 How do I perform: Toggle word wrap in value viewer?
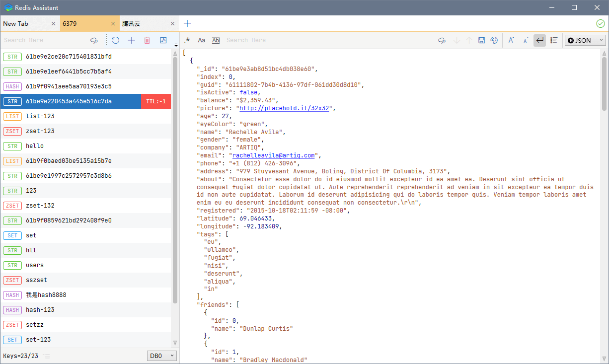pyautogui.click(x=539, y=40)
